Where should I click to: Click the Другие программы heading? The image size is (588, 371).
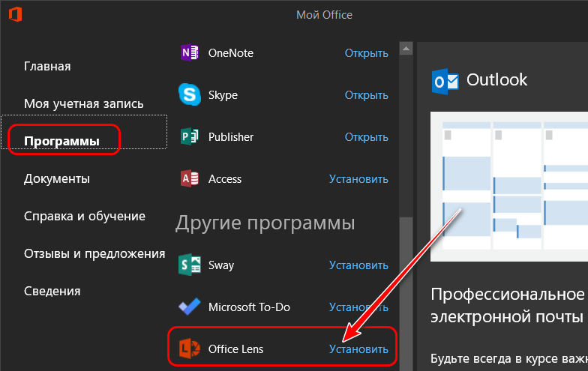click(x=265, y=223)
